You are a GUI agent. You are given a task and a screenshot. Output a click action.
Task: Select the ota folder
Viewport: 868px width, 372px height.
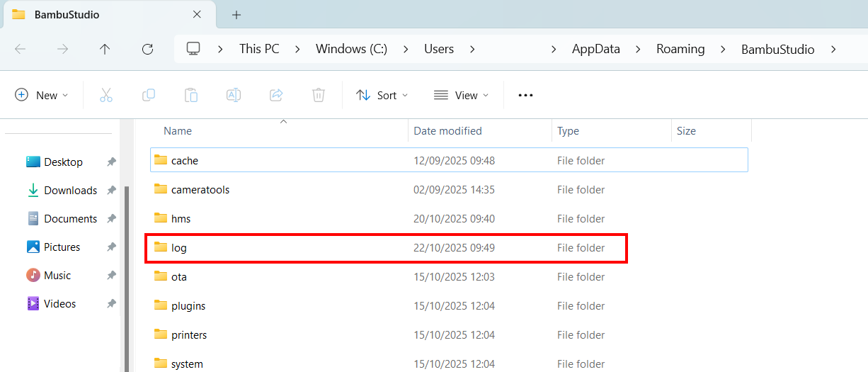pyautogui.click(x=449, y=276)
